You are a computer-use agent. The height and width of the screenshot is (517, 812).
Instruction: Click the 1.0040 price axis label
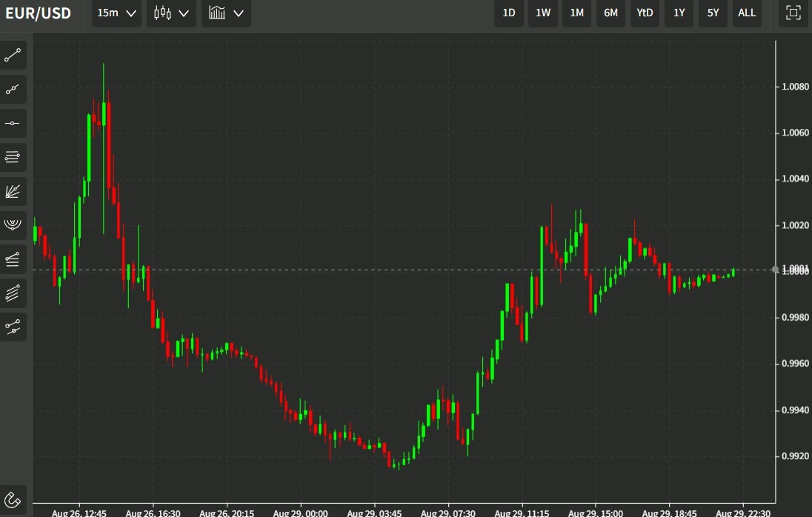(x=795, y=179)
